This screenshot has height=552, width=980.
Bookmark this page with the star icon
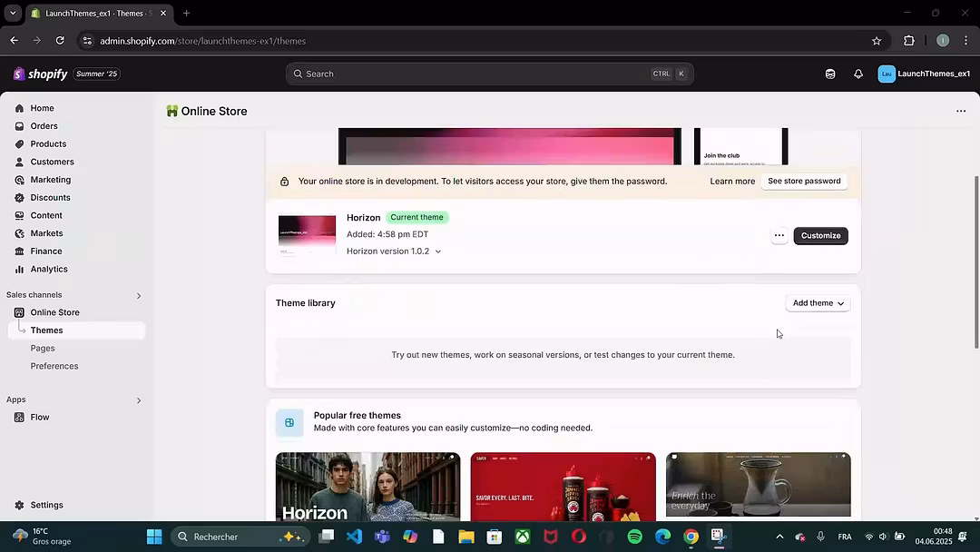(x=877, y=41)
